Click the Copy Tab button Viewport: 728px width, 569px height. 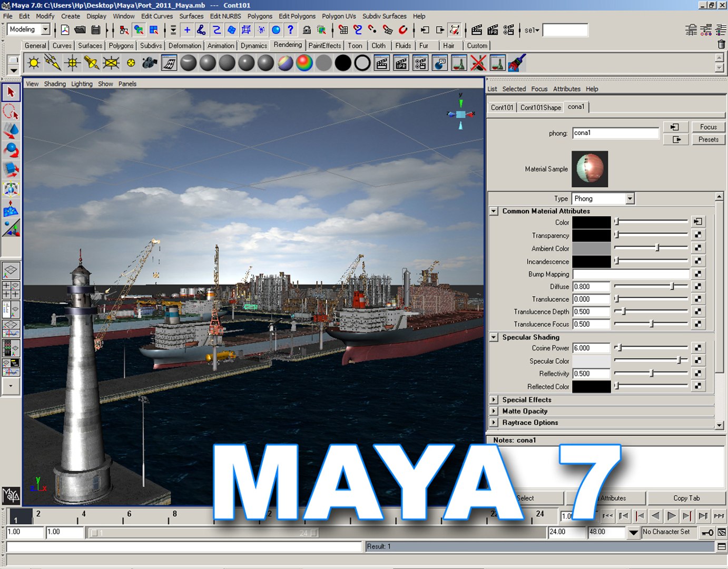[x=686, y=498]
